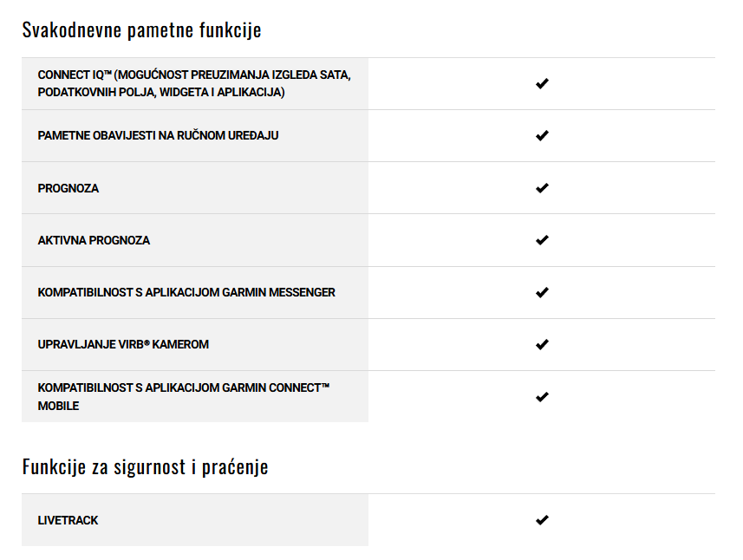Click Kompatibilnost s aplikacijom Garmin Connect Mobile label
Image resolution: width=743 pixels, height=560 pixels.
click(184, 396)
